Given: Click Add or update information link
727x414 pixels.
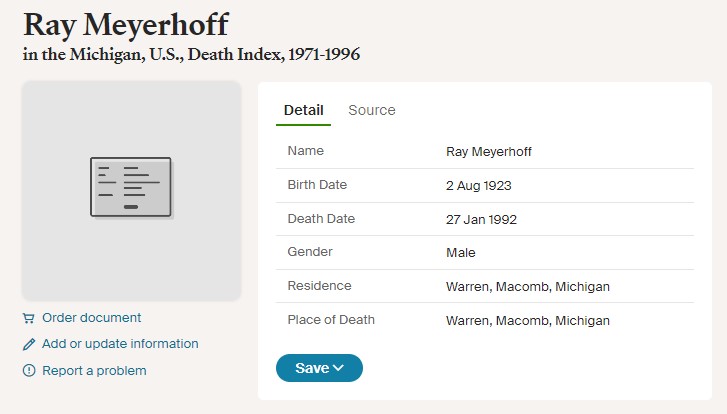Looking at the screenshot, I should click(120, 344).
